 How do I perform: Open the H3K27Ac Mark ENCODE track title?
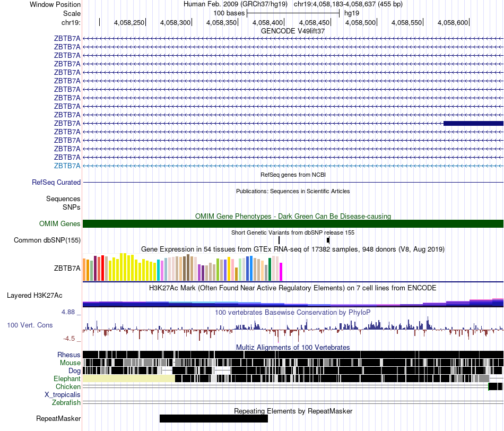(293, 288)
